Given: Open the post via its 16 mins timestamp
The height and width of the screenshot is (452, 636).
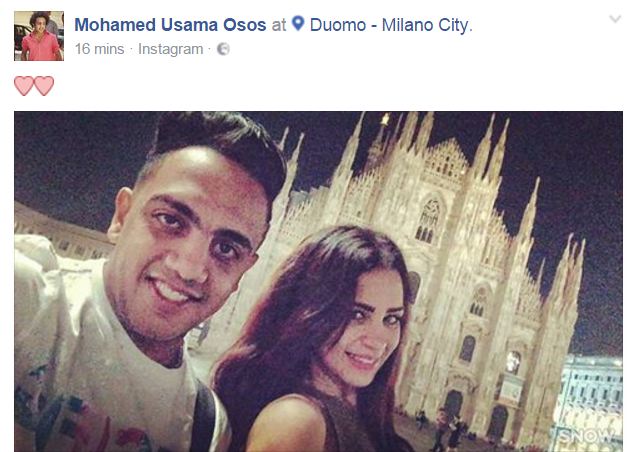Looking at the screenshot, I should [99, 49].
